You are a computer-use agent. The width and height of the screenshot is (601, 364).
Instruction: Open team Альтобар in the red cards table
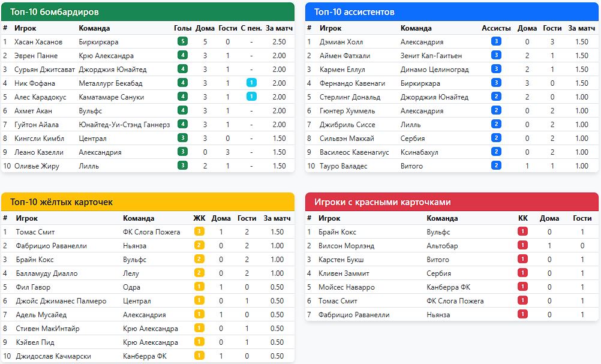(442, 246)
